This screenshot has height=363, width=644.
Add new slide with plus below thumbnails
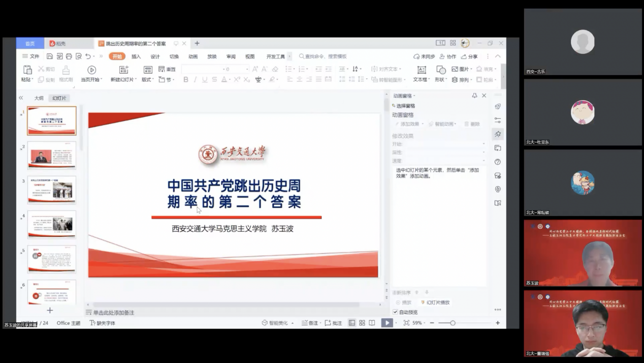[50, 310]
